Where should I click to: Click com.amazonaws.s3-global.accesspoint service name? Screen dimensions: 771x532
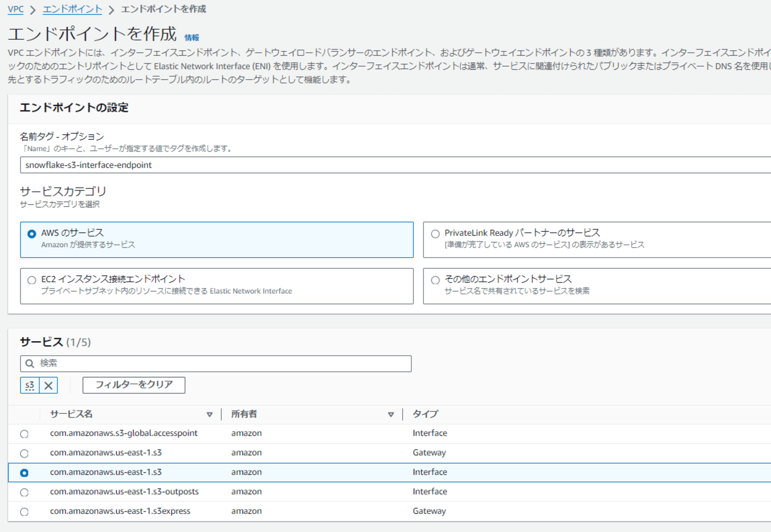(x=124, y=433)
